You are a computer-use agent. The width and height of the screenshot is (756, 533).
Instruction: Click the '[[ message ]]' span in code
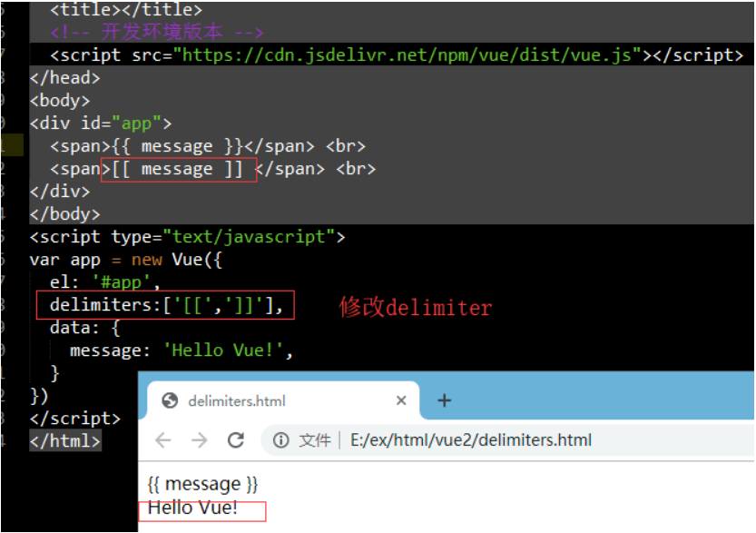coord(178,169)
